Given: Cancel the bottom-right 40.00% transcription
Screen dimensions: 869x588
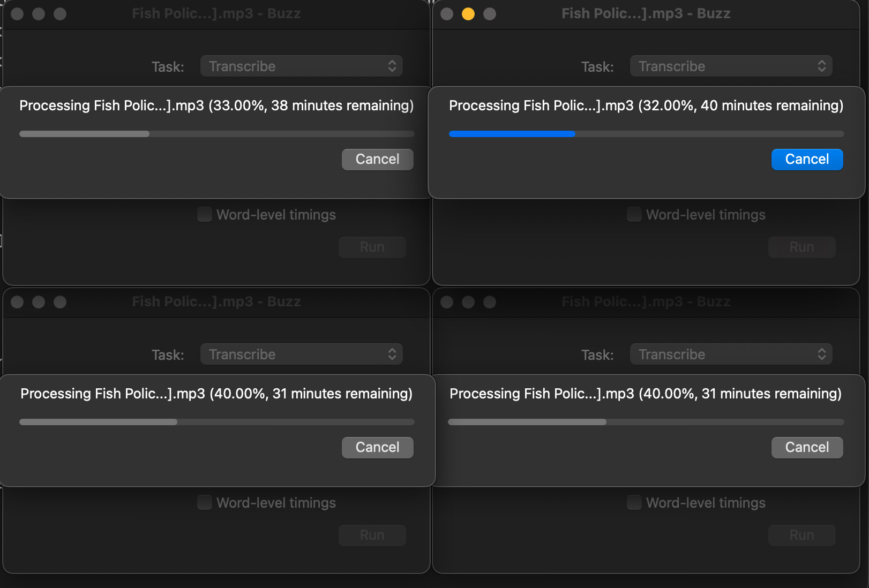Looking at the screenshot, I should point(807,447).
